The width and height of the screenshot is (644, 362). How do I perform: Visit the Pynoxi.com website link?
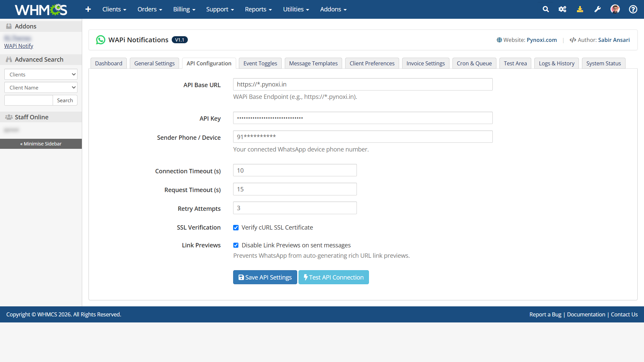[542, 40]
